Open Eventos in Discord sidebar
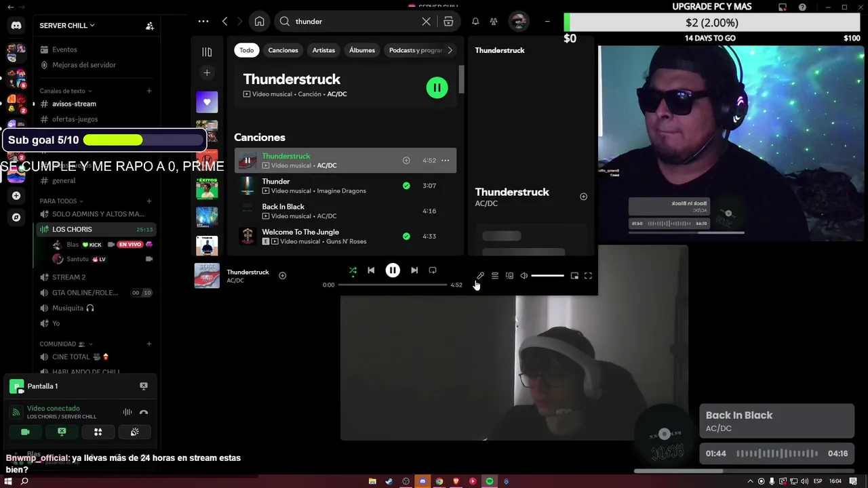868x488 pixels. coord(95,49)
